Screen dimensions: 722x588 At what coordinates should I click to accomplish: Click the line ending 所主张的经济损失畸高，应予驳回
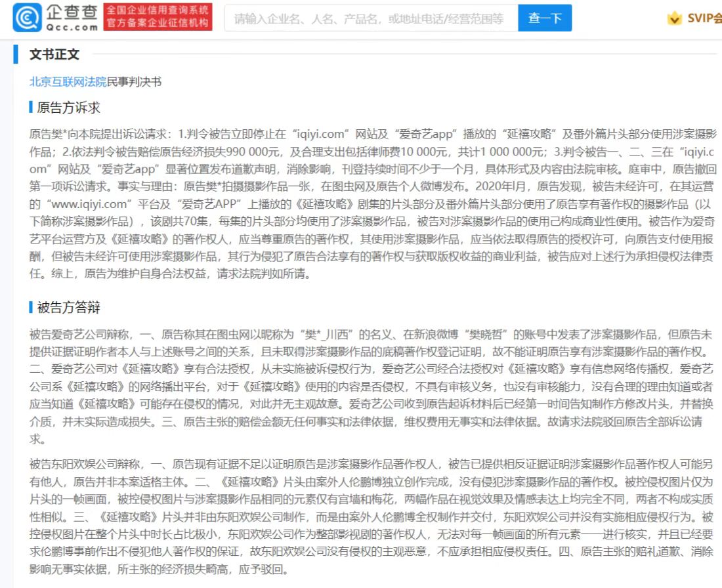coord(161,570)
